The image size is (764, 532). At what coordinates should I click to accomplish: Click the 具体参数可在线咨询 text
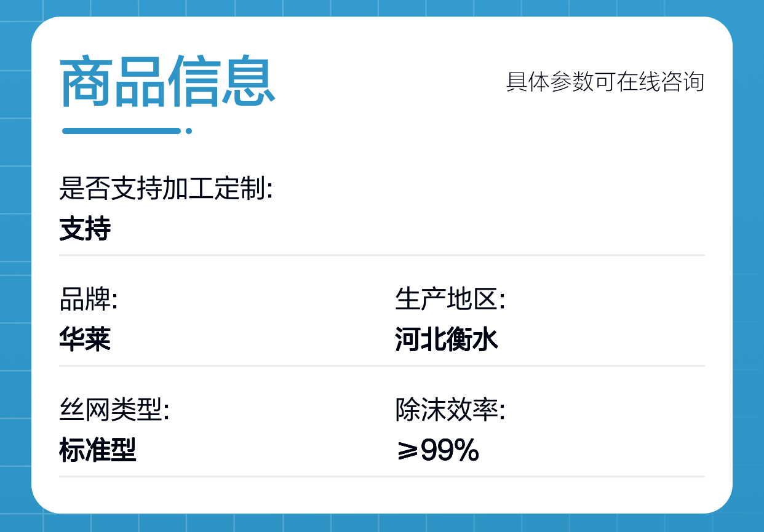tap(605, 82)
